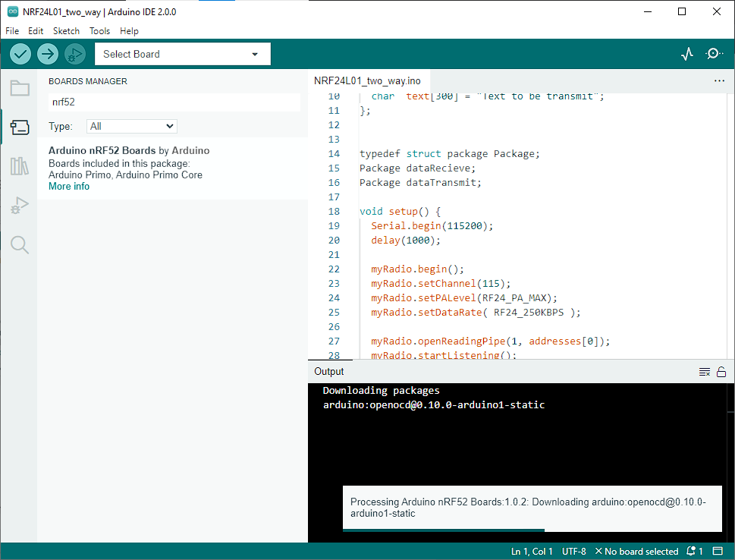The height and width of the screenshot is (560, 735).
Task: Open the Serial Monitor
Action: click(714, 54)
